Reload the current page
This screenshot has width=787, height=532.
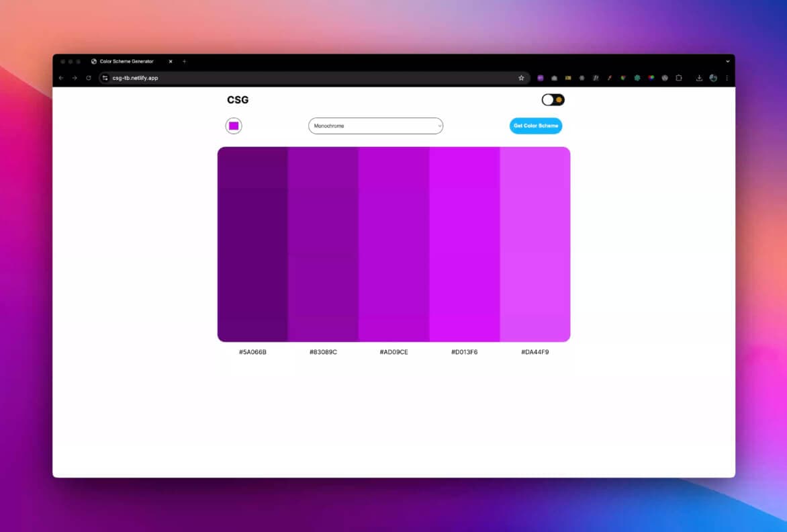(x=89, y=78)
